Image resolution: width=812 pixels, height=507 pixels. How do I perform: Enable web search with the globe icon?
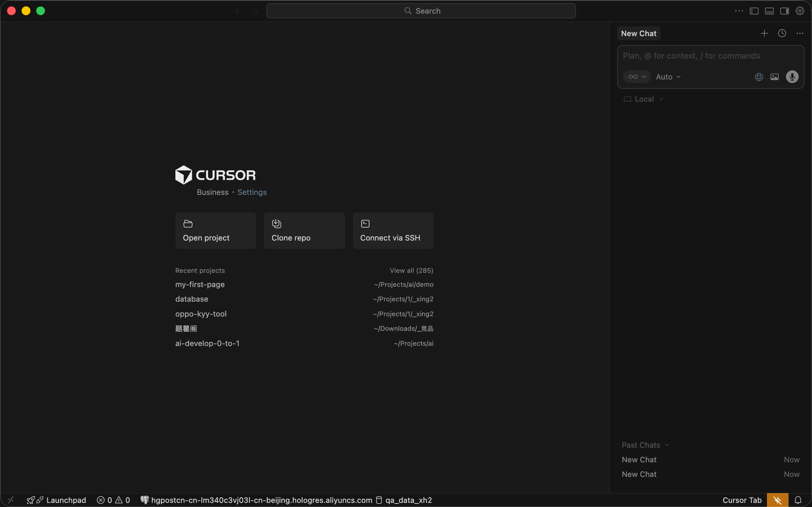pos(759,77)
